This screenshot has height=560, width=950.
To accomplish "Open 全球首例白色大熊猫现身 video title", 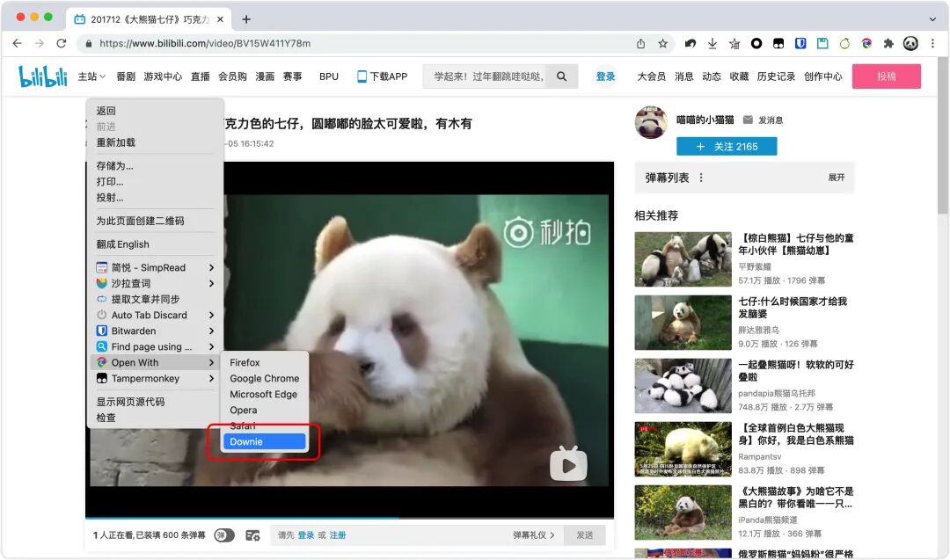I will point(796,434).
